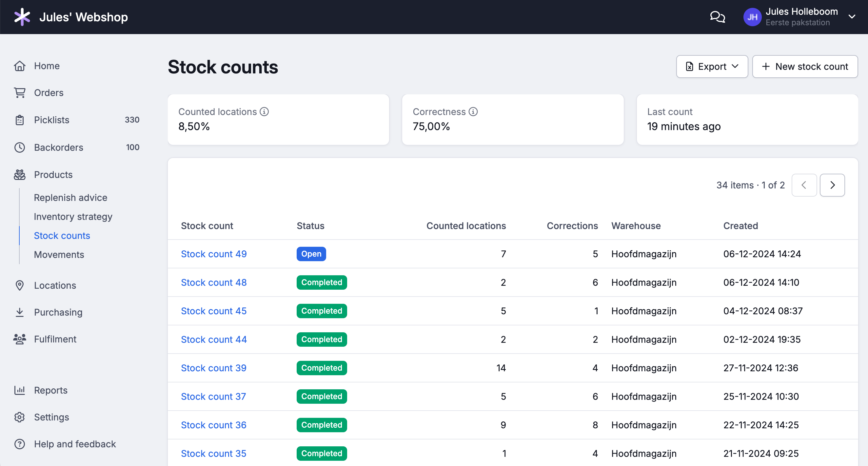Screen dimensions: 868x466
Task: Open Settings in the sidebar
Action: click(x=51, y=417)
